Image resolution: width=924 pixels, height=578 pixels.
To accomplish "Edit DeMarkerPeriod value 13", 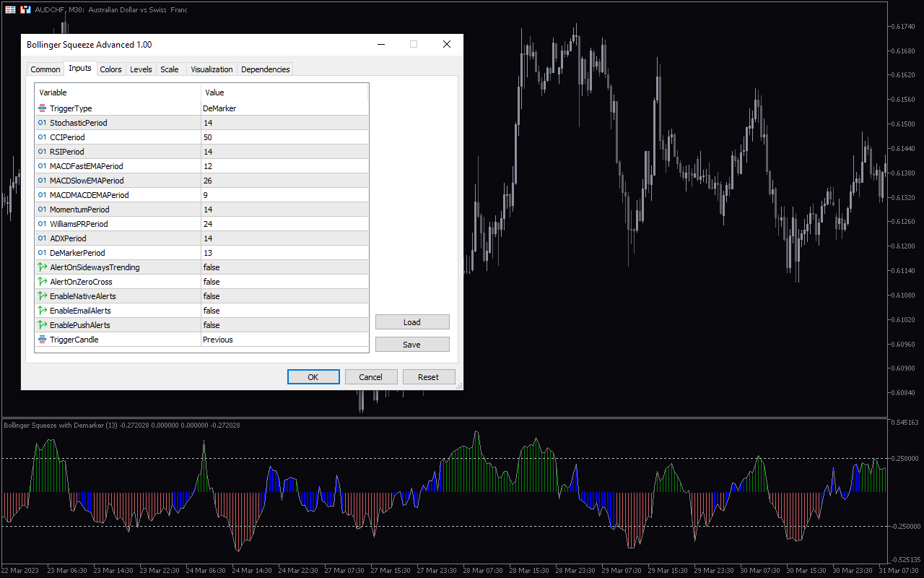I will [x=284, y=253].
